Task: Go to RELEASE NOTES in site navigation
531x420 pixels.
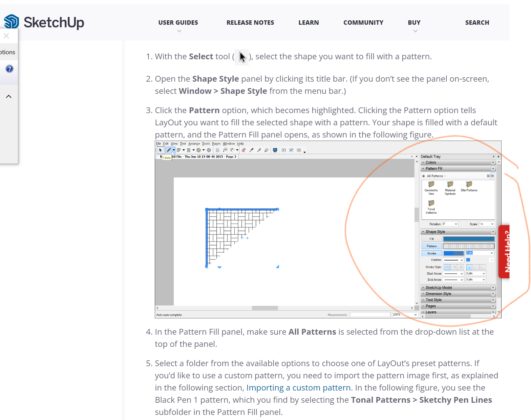Action: pos(250,23)
